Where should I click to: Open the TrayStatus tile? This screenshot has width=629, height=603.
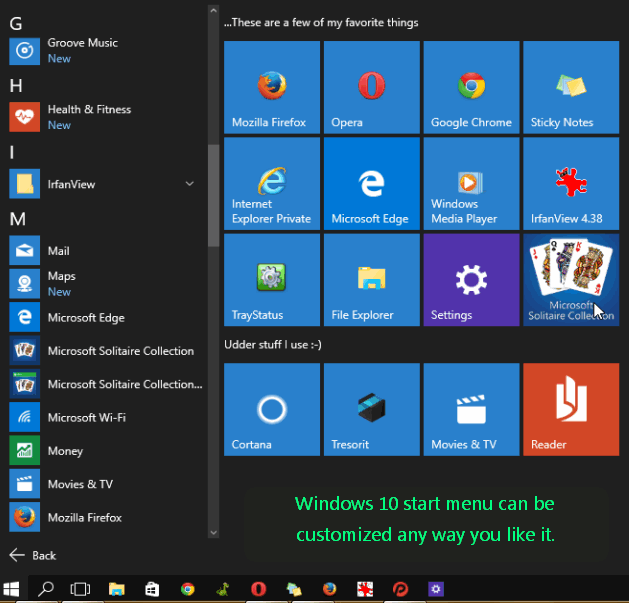coord(272,280)
